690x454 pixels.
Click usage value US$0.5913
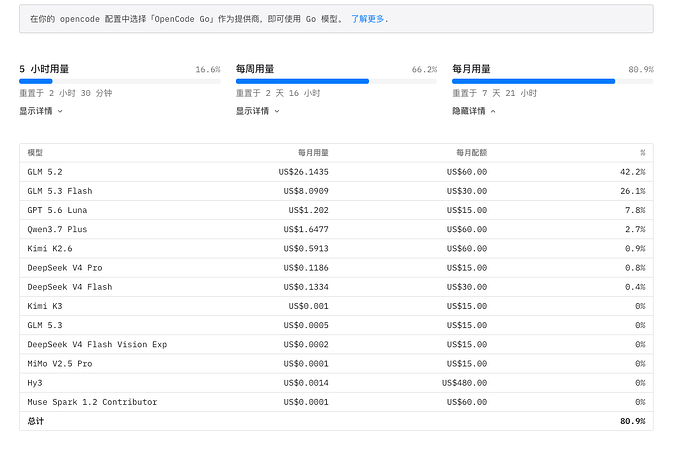pos(306,249)
